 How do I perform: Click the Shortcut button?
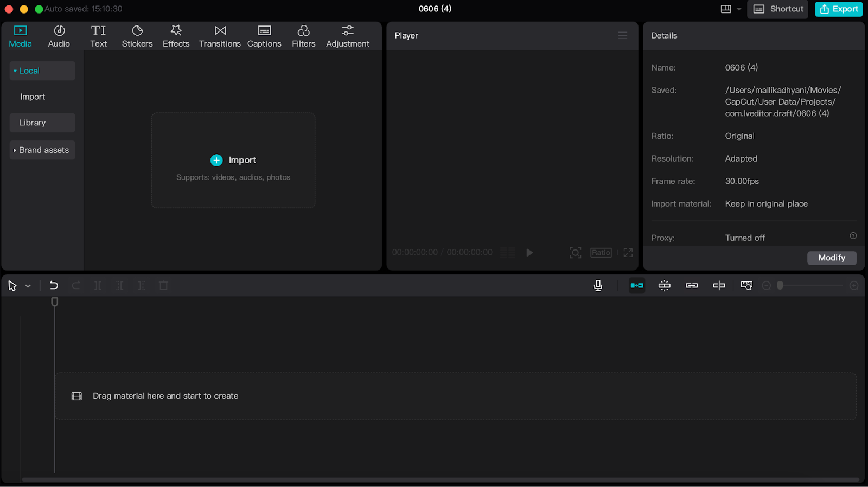[778, 9]
